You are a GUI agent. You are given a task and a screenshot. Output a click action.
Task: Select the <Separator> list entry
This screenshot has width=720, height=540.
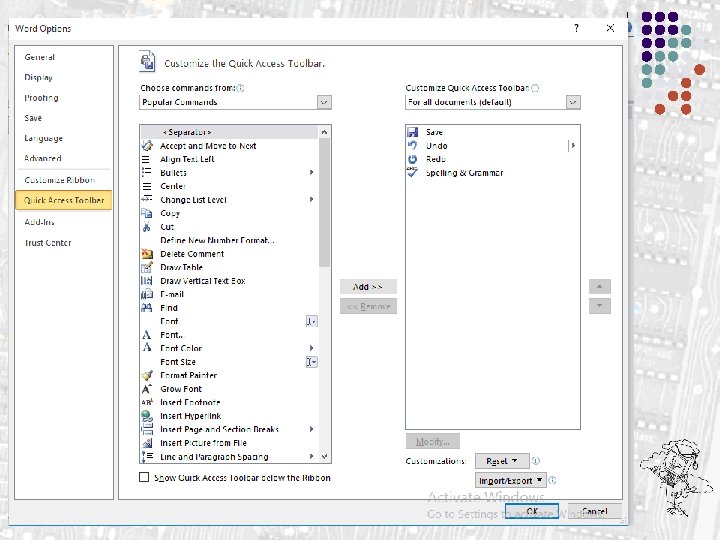pos(229,132)
